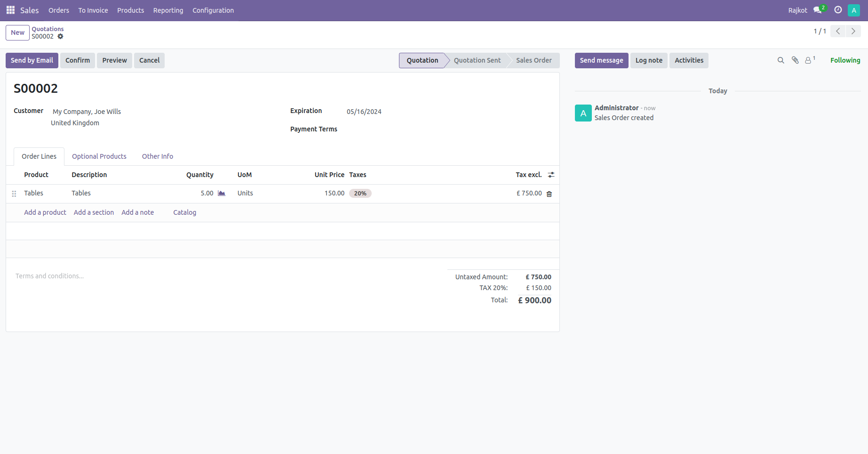Select the Quotation Sent stage
868x454 pixels.
[x=477, y=60]
